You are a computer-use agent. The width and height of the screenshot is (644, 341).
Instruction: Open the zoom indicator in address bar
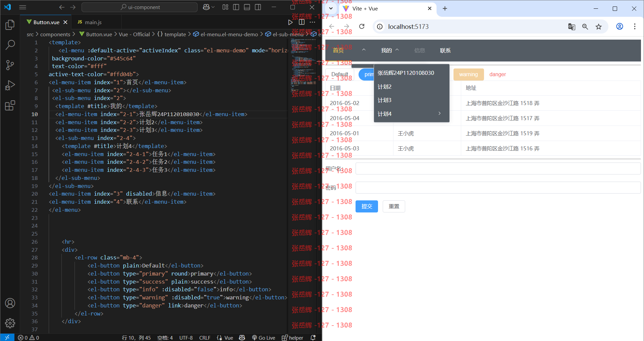(585, 27)
